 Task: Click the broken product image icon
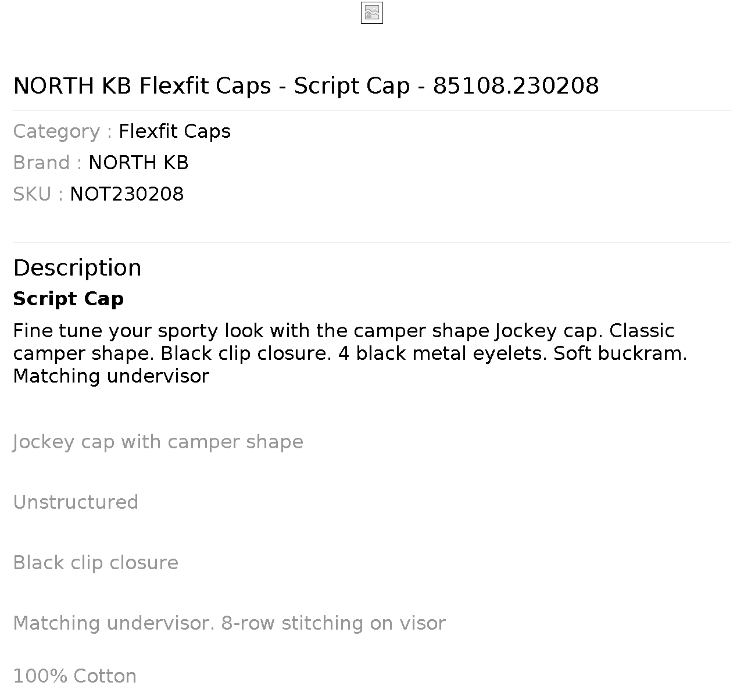click(372, 13)
